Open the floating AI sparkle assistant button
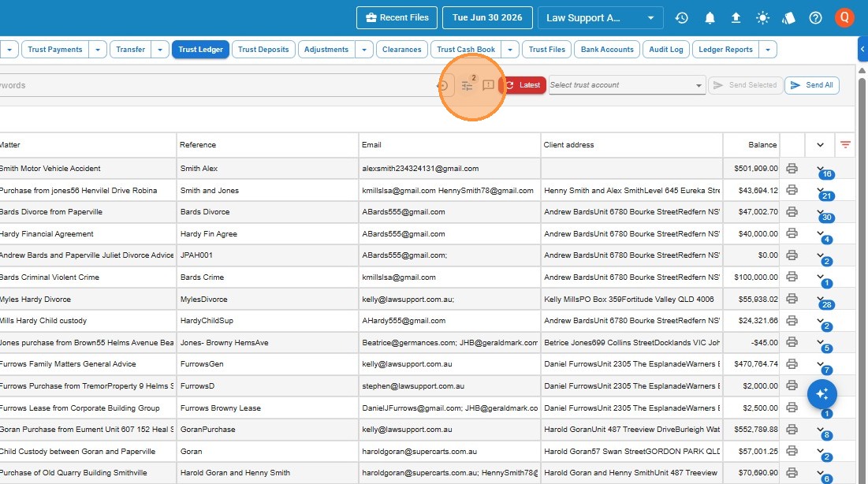868x484 pixels. click(x=822, y=393)
